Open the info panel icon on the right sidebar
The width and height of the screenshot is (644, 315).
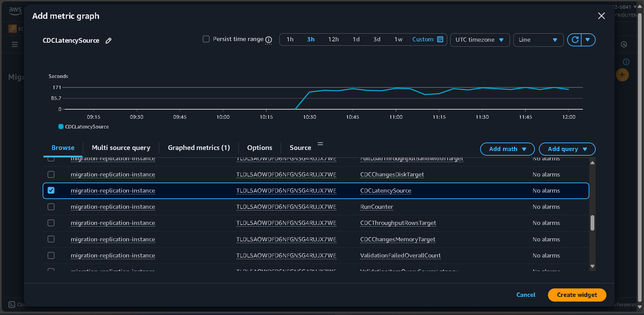[626, 62]
